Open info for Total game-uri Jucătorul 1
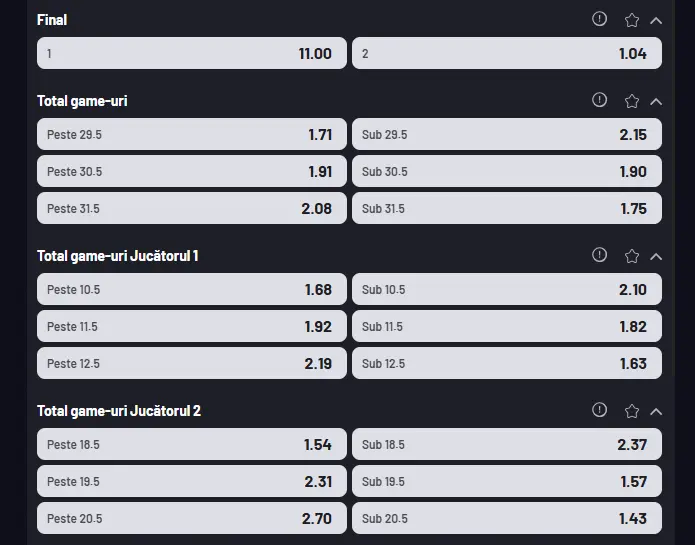This screenshot has width=695, height=545. [599, 255]
